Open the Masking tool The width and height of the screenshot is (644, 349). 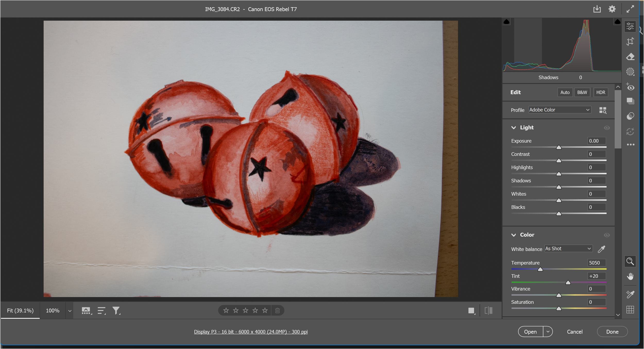(x=630, y=72)
